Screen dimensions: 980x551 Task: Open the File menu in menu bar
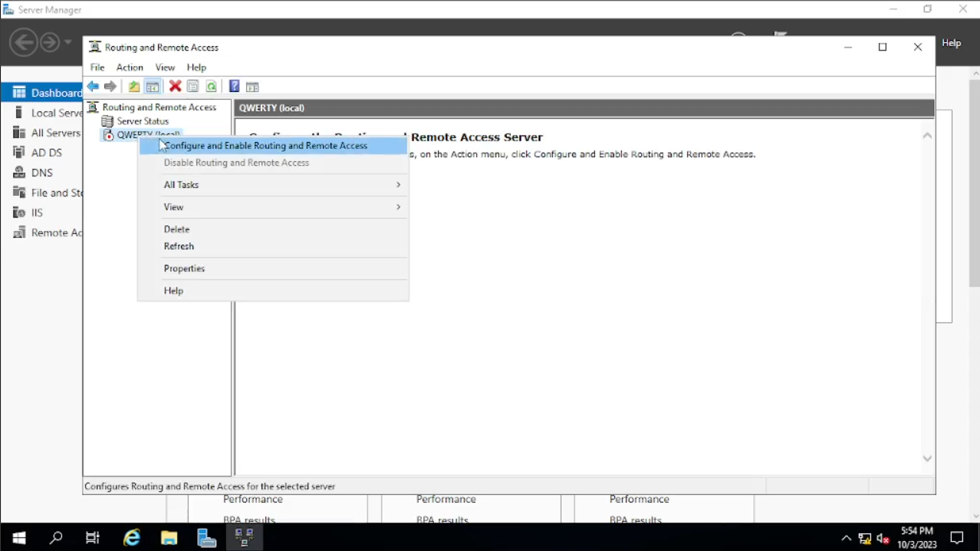coord(97,68)
